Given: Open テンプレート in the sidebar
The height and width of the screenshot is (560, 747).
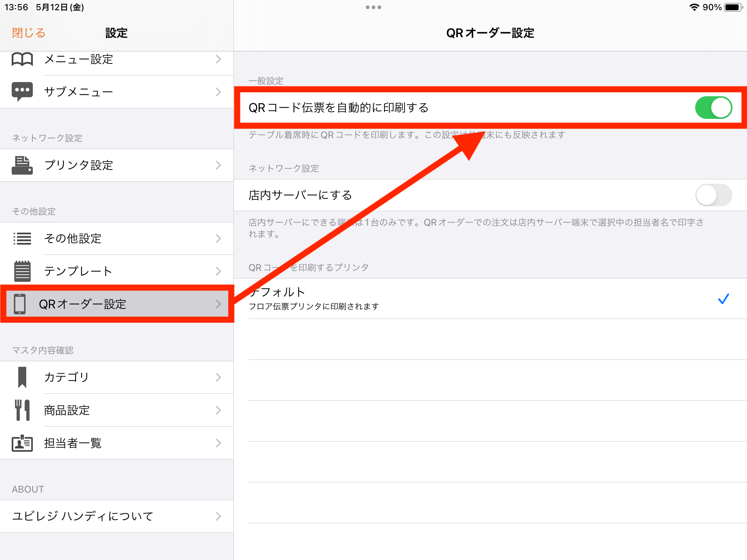Looking at the screenshot, I should [117, 271].
